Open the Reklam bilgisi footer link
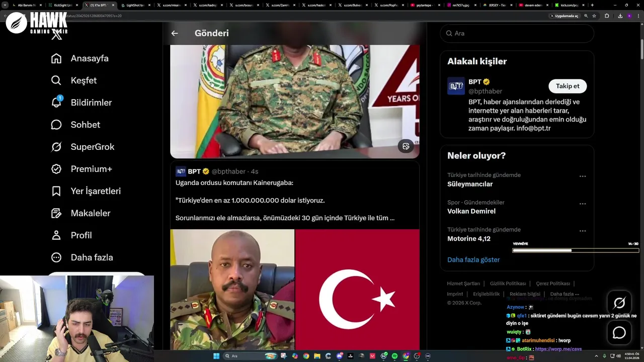The height and width of the screenshot is (362, 644). [525, 294]
